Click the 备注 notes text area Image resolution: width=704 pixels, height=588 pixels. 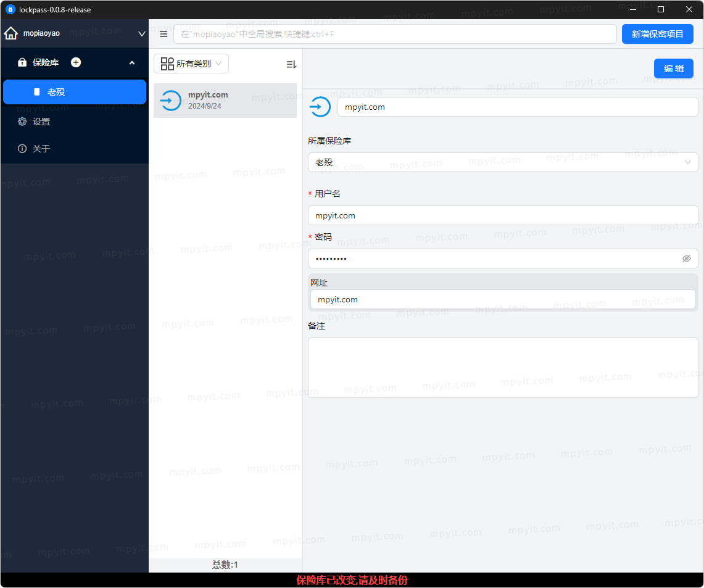click(503, 368)
